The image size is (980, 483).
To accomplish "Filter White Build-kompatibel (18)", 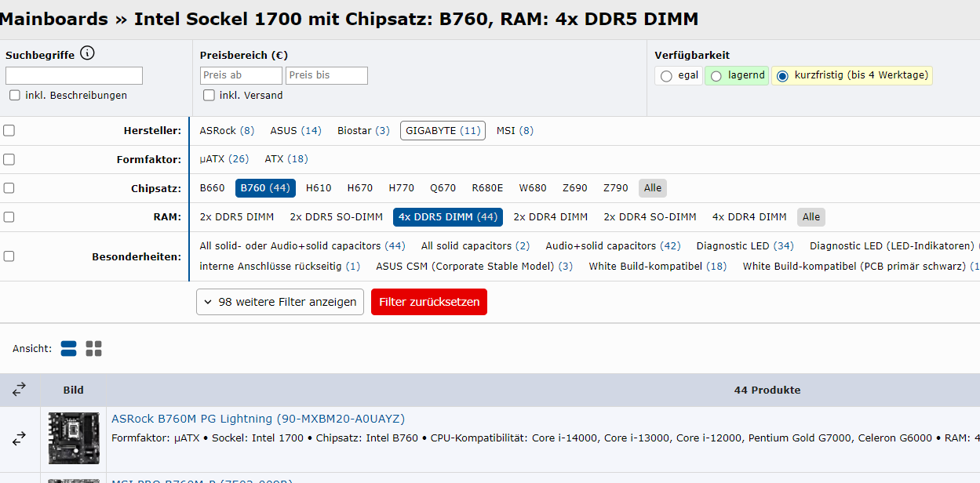I will (658, 267).
